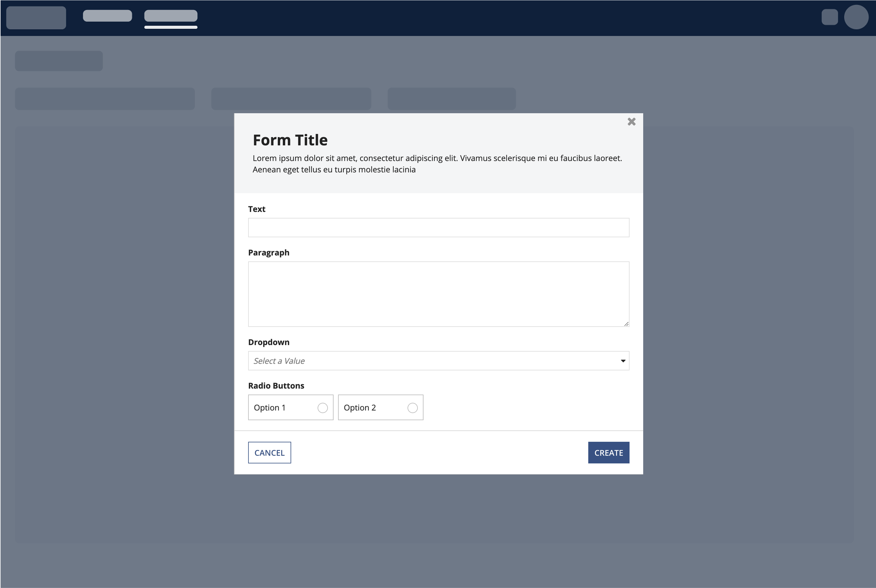Click the page title placeholder below the navbar
Image resolution: width=876 pixels, height=588 pixels.
tap(59, 61)
